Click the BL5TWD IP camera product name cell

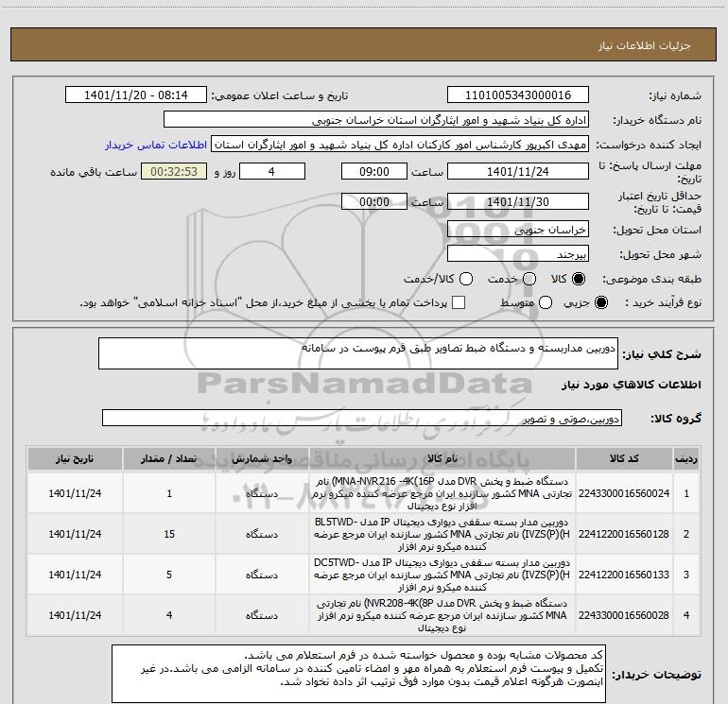click(x=442, y=534)
